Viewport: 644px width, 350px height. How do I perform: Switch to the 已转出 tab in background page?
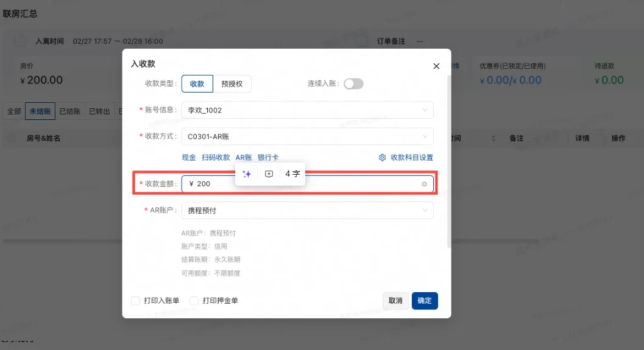(x=99, y=111)
